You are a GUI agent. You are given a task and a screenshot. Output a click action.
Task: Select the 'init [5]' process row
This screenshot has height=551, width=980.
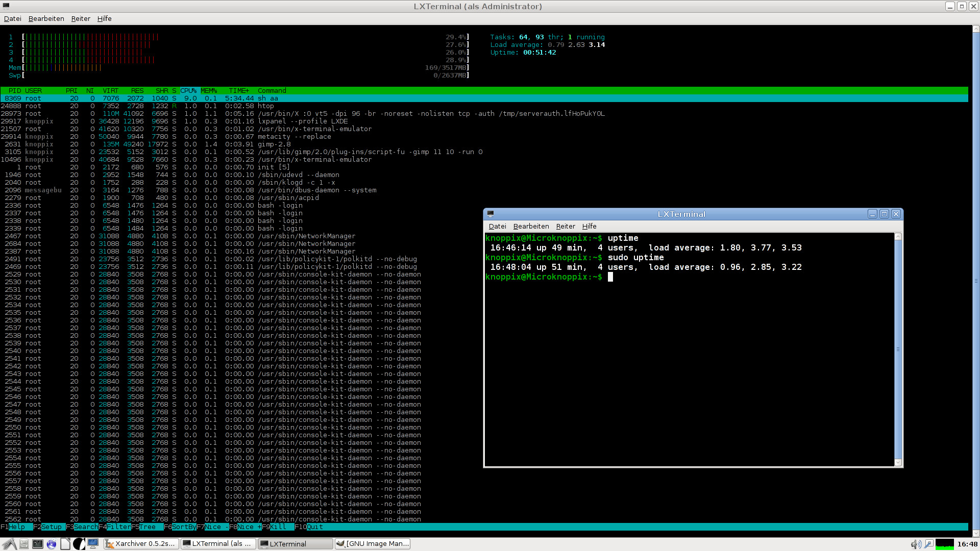(484, 167)
